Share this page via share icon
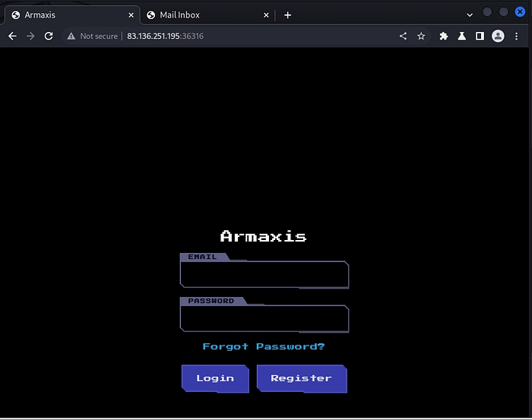This screenshot has width=532, height=420. 403,36
